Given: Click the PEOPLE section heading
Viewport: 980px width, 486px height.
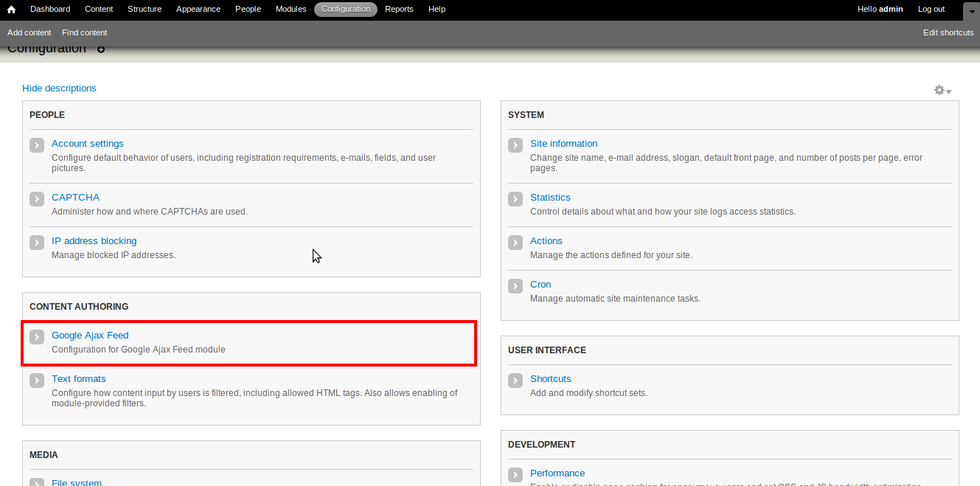Looking at the screenshot, I should pyautogui.click(x=47, y=115).
